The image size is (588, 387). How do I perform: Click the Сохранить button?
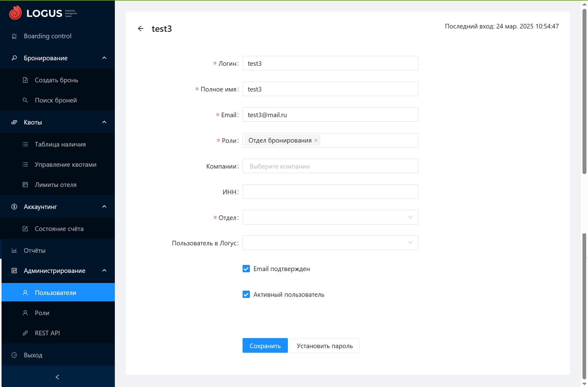tap(265, 346)
